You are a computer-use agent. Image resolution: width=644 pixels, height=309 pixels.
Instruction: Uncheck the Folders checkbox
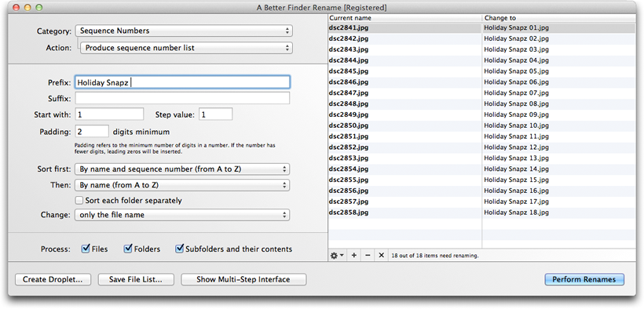128,249
